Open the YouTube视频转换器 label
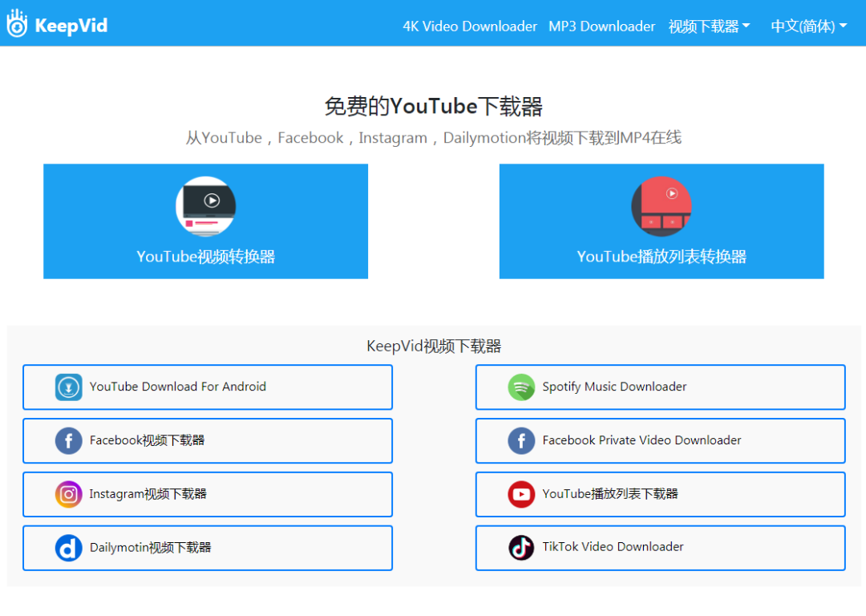Image resolution: width=866 pixels, height=616 pixels. pos(206,257)
